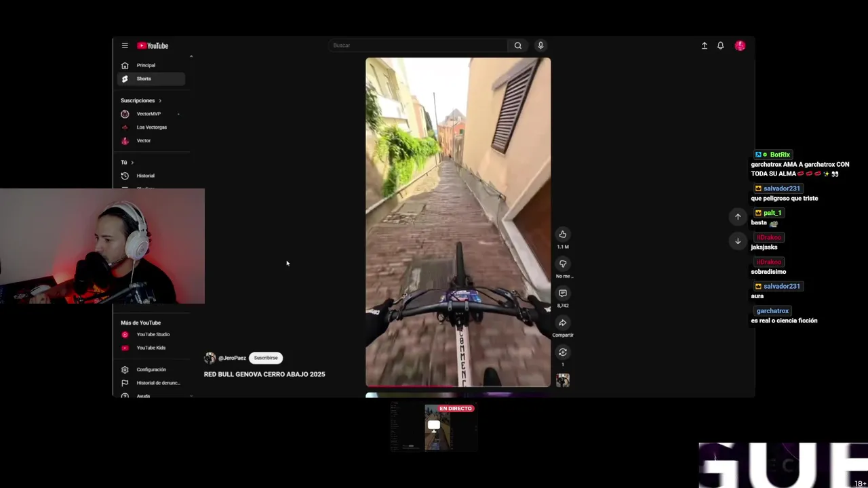The width and height of the screenshot is (868, 488).
Task: Expand the Tú section chevron
Action: [x=132, y=163]
